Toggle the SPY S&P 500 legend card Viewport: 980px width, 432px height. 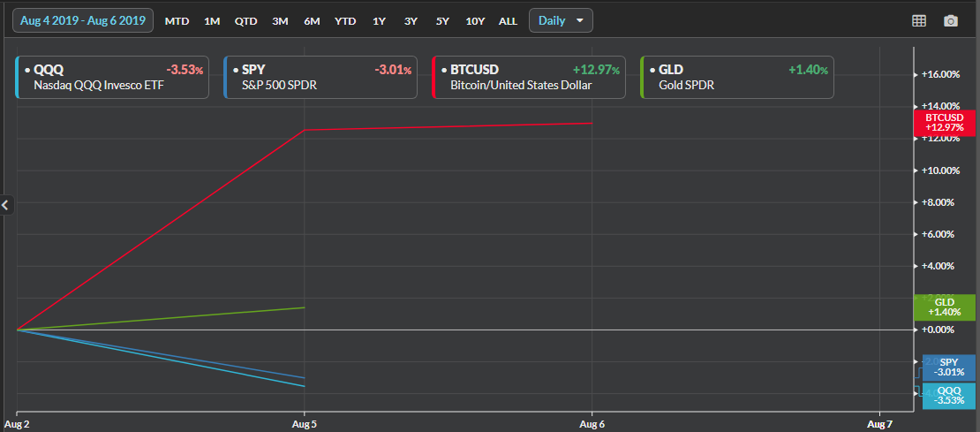coord(320,78)
